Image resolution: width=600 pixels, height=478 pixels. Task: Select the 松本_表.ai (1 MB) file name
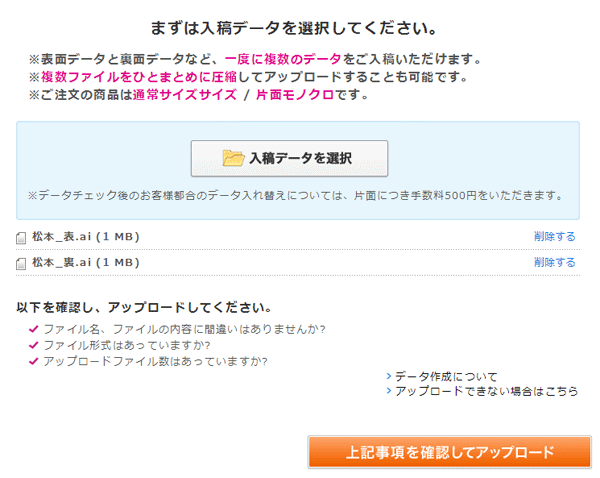[86, 237]
